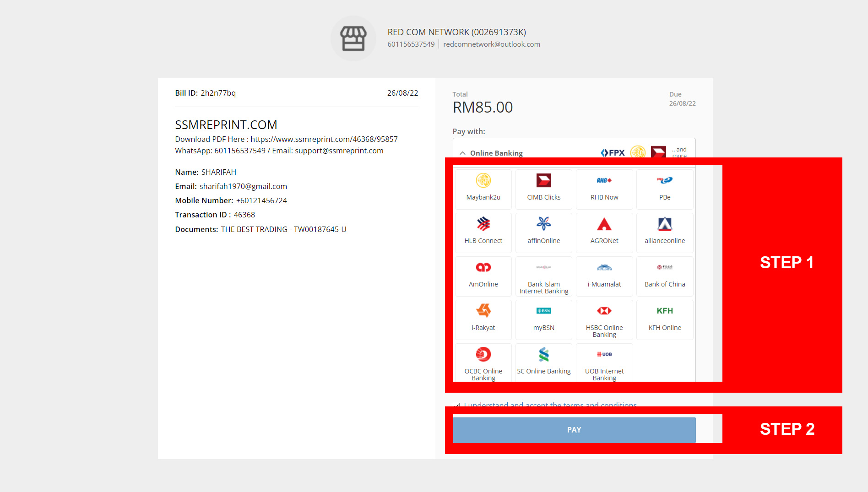The height and width of the screenshot is (492, 868).
Task: Collapse the Online Banking section
Action: (x=463, y=153)
